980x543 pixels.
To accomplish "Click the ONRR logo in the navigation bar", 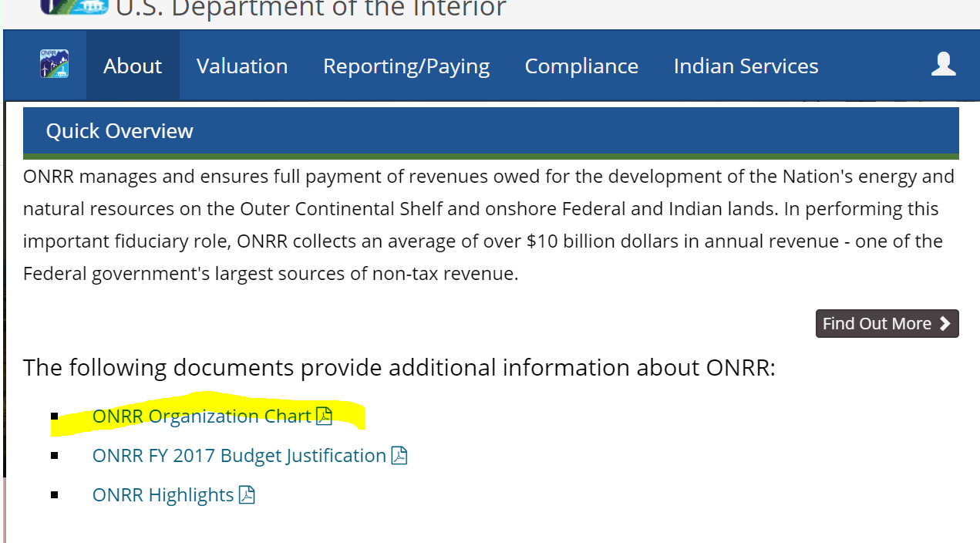I will tap(52, 65).
